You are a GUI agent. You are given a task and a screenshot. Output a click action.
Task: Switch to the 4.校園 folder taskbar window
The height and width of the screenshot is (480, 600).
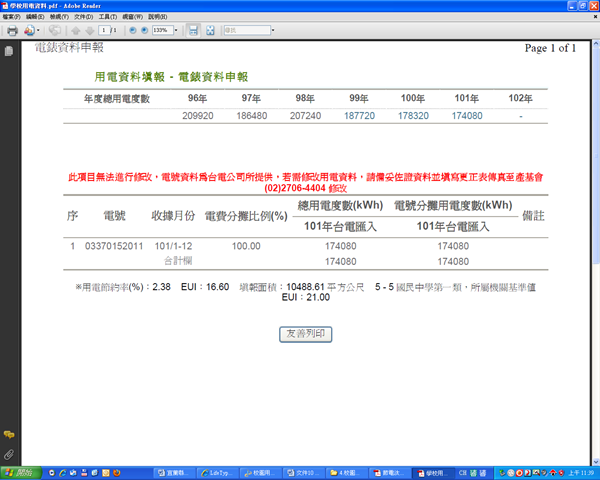[x=347, y=473]
